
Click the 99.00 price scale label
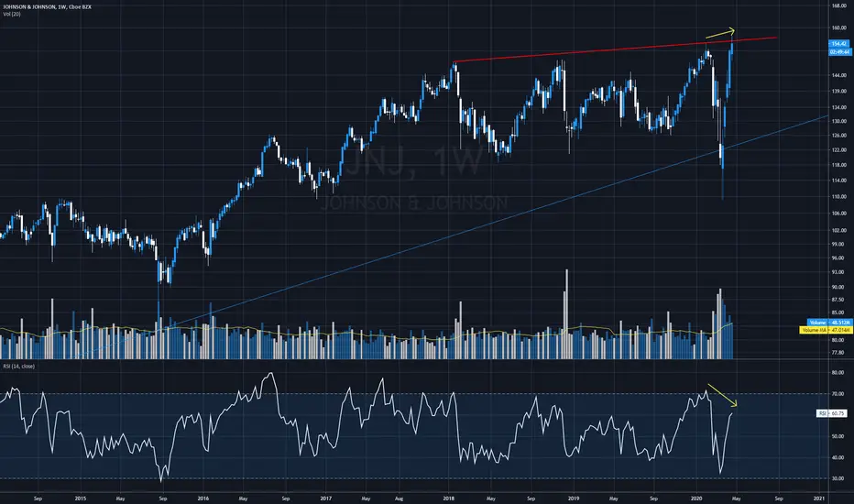tap(838, 244)
